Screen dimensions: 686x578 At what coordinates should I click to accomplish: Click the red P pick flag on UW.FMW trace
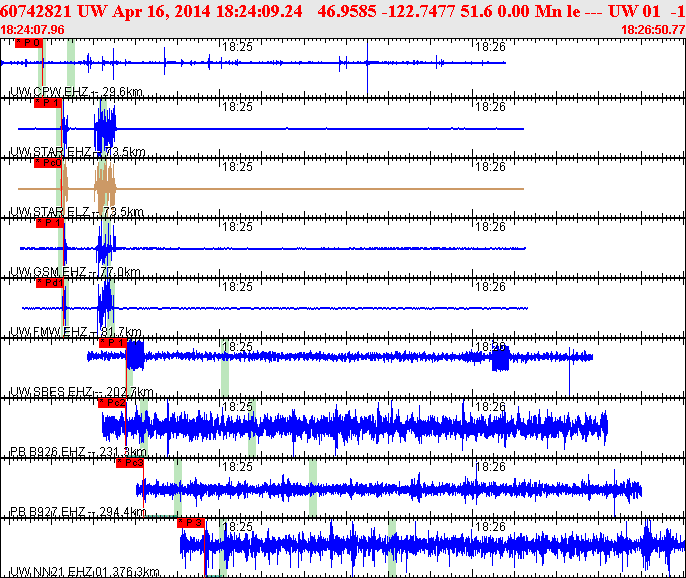(x=49, y=283)
